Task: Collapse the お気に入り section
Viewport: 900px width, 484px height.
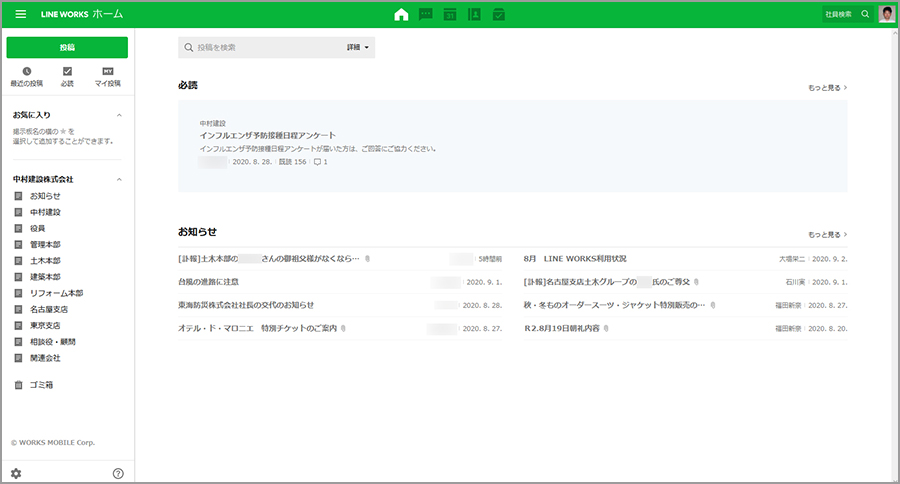Action: (119, 116)
